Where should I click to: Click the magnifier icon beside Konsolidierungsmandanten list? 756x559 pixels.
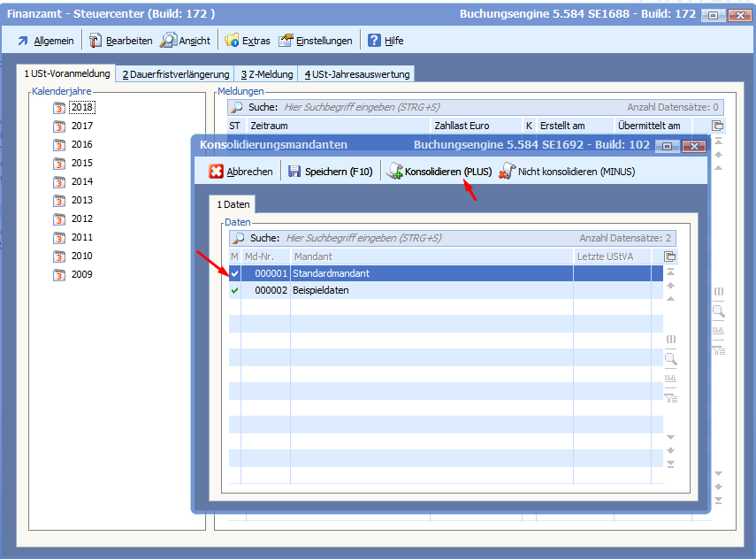click(x=670, y=359)
